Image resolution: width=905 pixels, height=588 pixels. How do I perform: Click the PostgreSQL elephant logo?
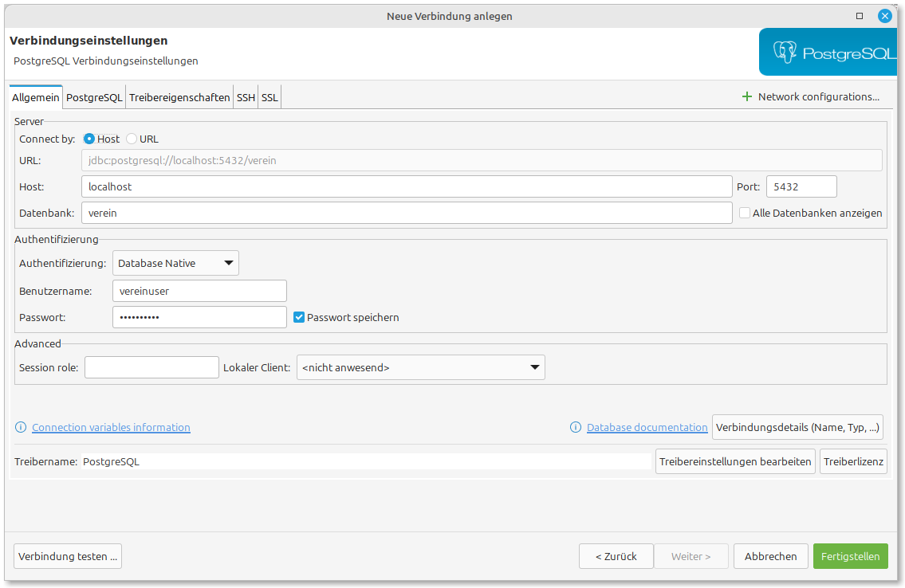pyautogui.click(x=785, y=53)
